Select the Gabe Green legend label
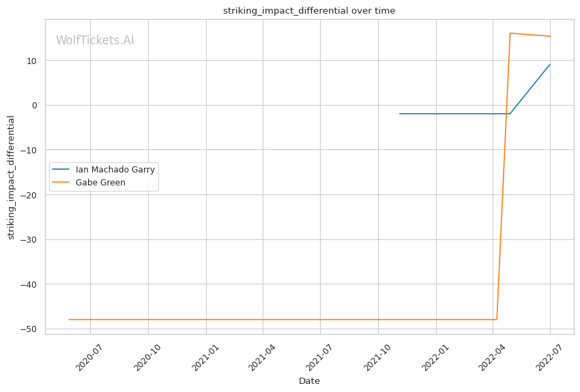Screen dimensions: 580x392 [x=100, y=182]
